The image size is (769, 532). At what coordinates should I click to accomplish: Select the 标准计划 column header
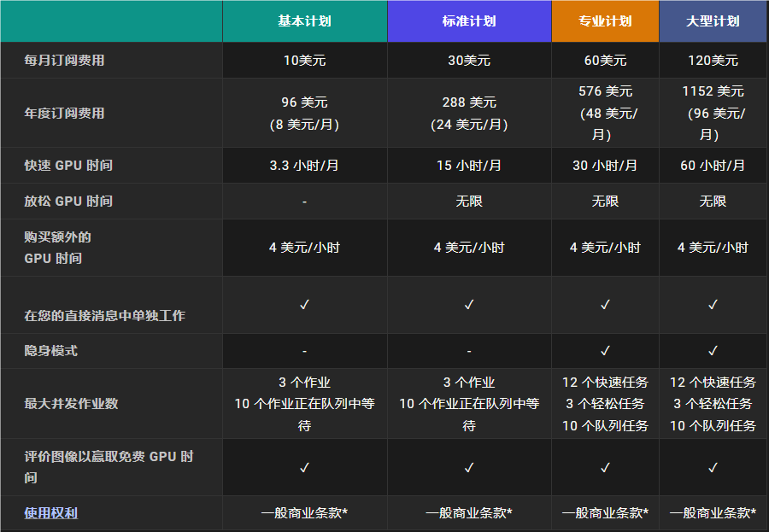click(469, 21)
